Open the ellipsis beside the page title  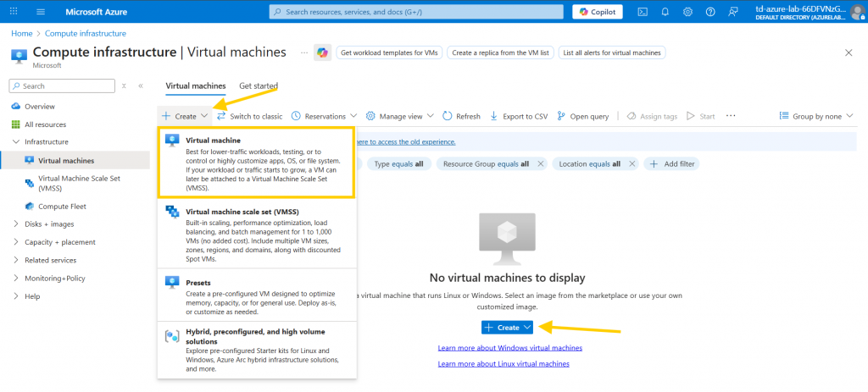click(304, 52)
